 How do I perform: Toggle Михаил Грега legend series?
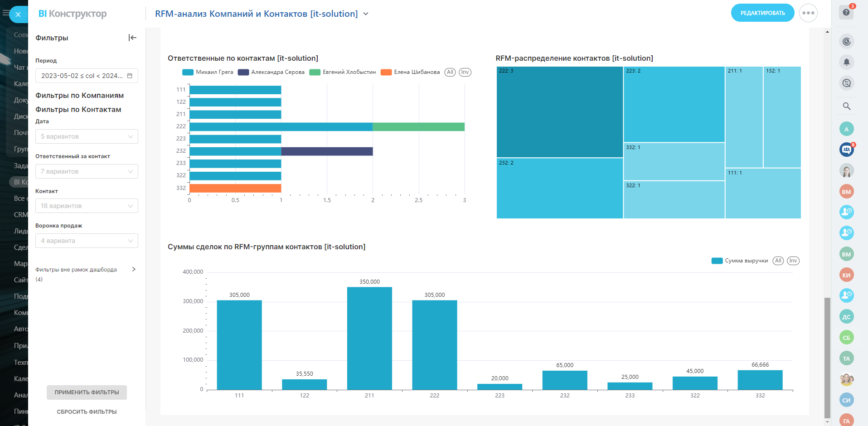tap(208, 72)
